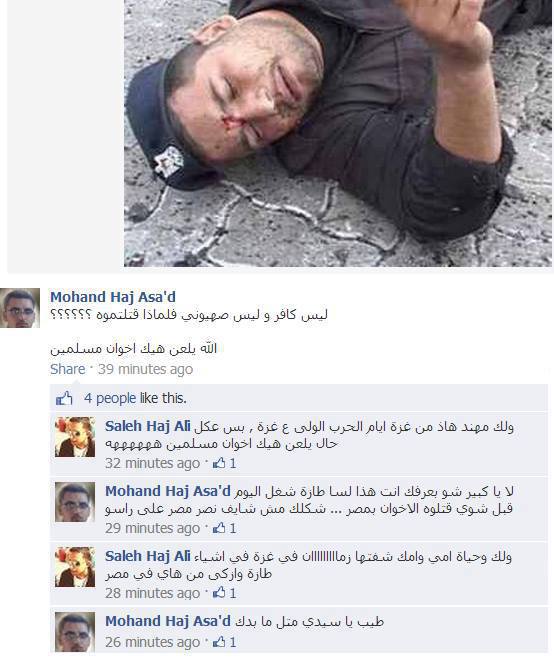Image resolution: width=554 pixels, height=657 pixels.
Task: Open the 4 people like list
Action: point(110,398)
